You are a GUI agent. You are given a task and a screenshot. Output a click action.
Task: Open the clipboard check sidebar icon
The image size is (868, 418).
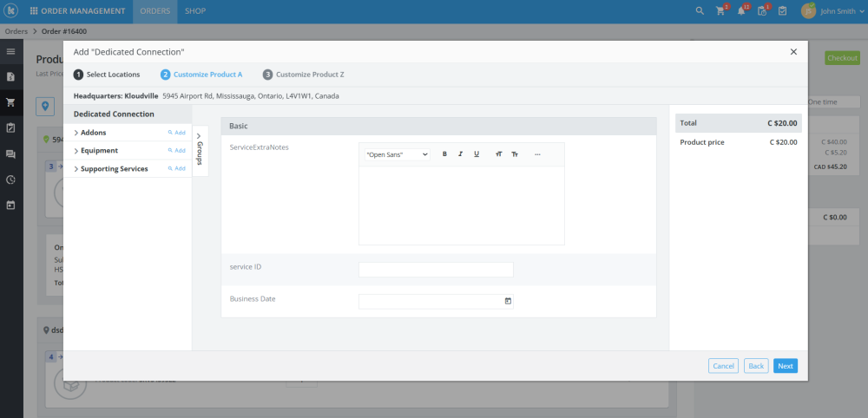tap(10, 127)
